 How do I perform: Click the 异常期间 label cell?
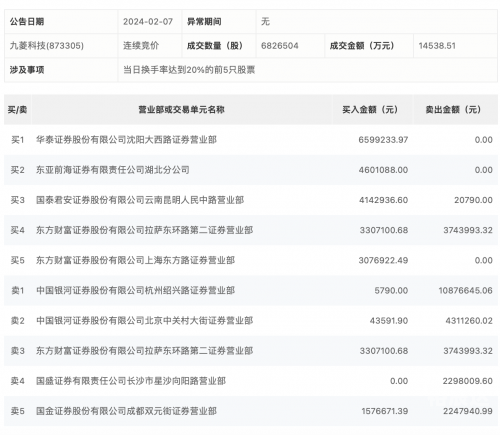[x=219, y=22]
